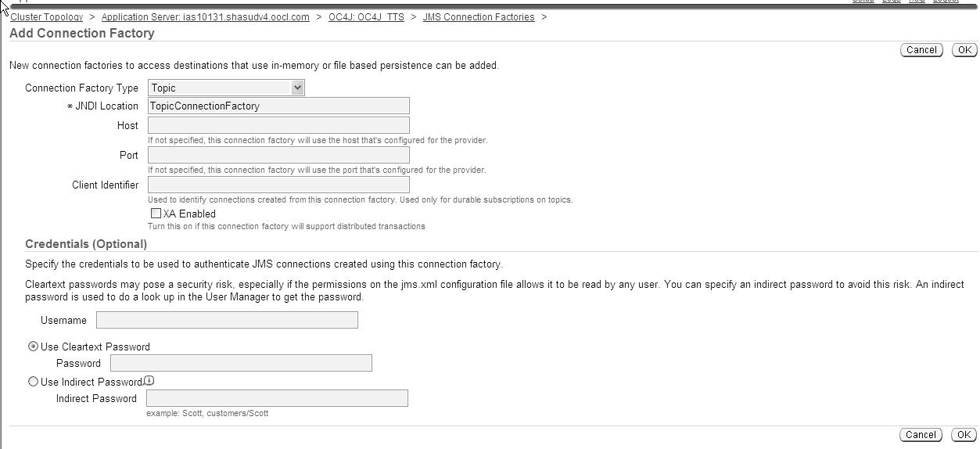980x449 pixels.
Task: Click the bottom Cancel button
Action: [x=921, y=435]
